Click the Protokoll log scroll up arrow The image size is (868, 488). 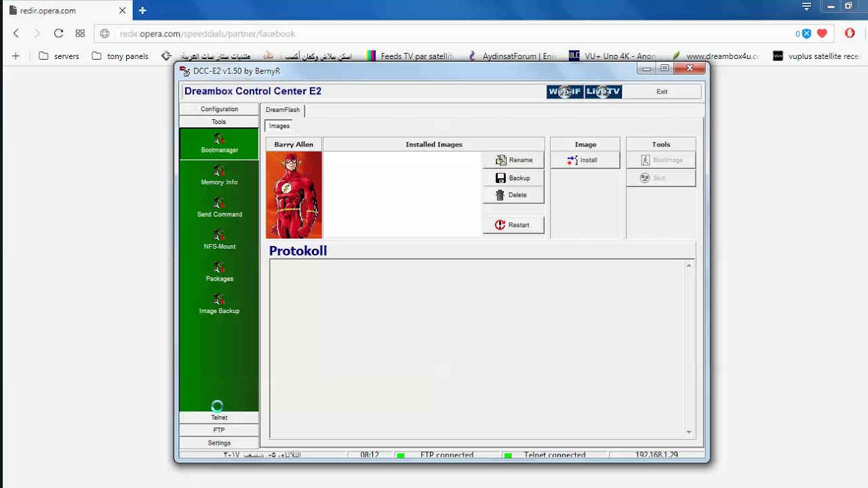coord(689,266)
